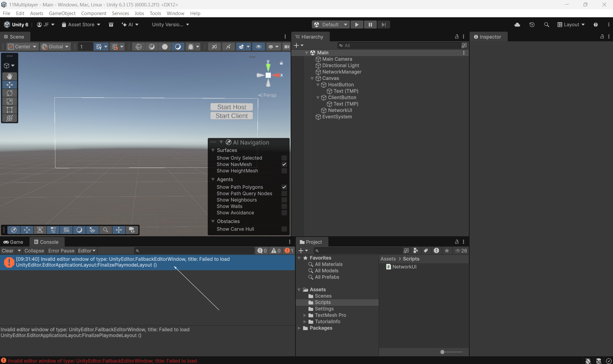Adjust the Project icon size slider

point(442,352)
